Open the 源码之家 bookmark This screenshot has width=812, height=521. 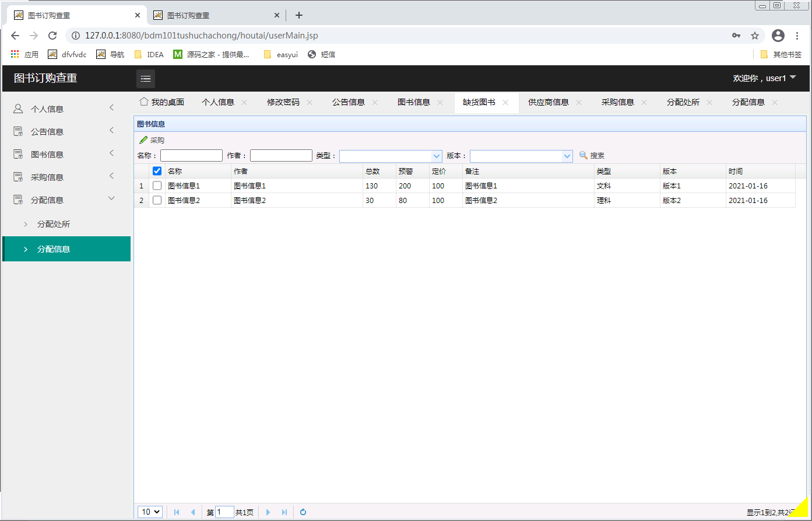coord(211,54)
